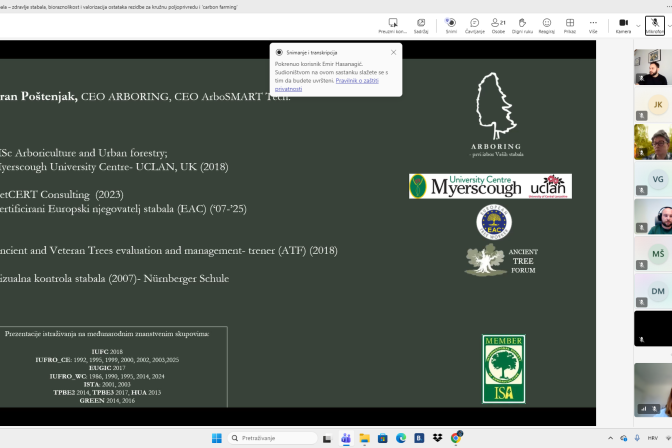Image resolution: width=672 pixels, height=448 pixels.
Task: Open the Booking 'B.' taskbar app
Action: coord(419,438)
